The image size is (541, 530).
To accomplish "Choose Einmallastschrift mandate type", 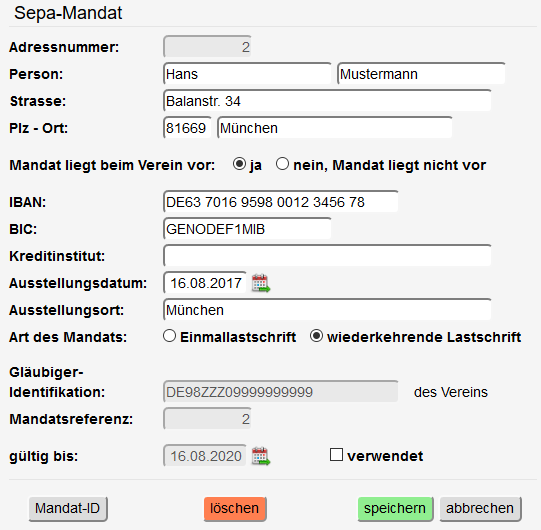I will [169, 336].
